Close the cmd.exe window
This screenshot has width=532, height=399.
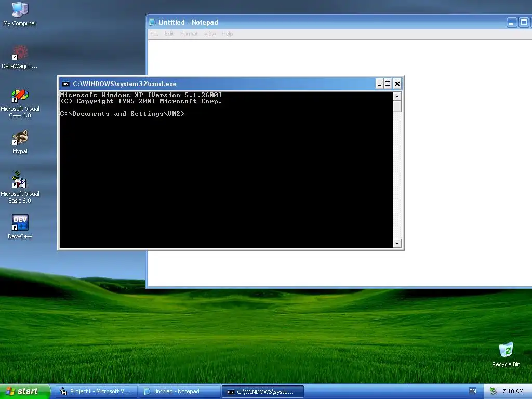397,84
